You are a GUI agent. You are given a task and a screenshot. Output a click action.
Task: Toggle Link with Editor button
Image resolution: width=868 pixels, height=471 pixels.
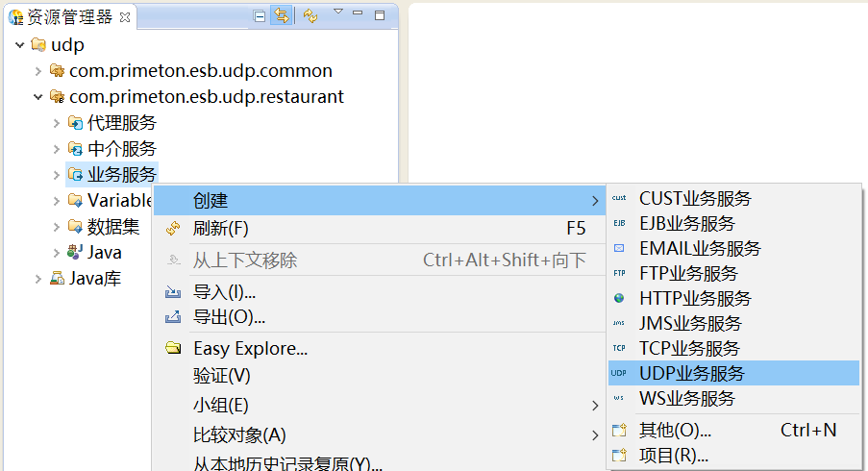(x=282, y=15)
